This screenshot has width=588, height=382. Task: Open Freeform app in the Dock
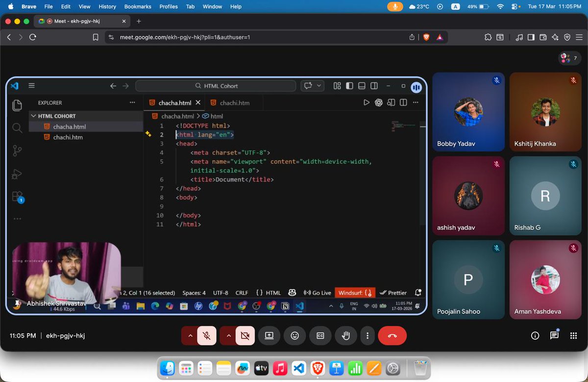pyautogui.click(x=242, y=368)
